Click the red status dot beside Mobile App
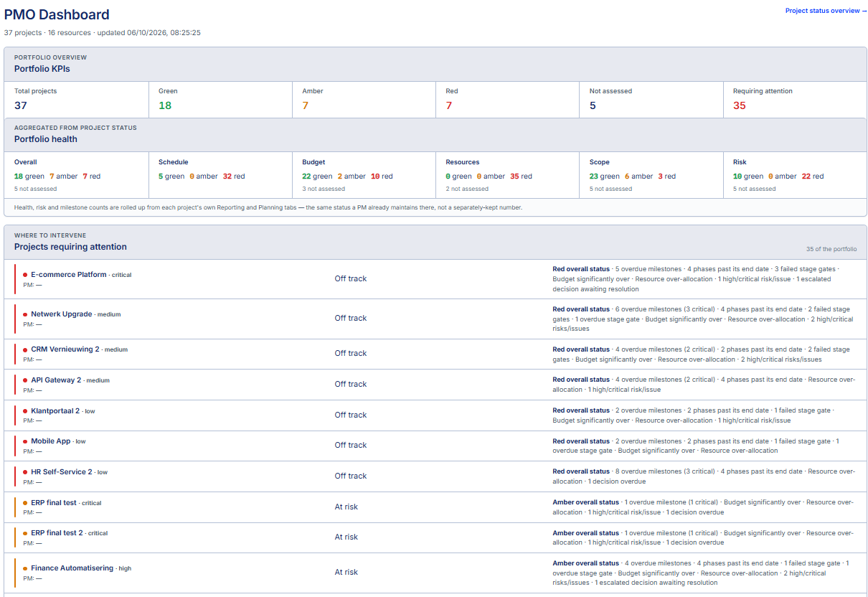Viewport: 868px width, 597px height. click(x=25, y=441)
